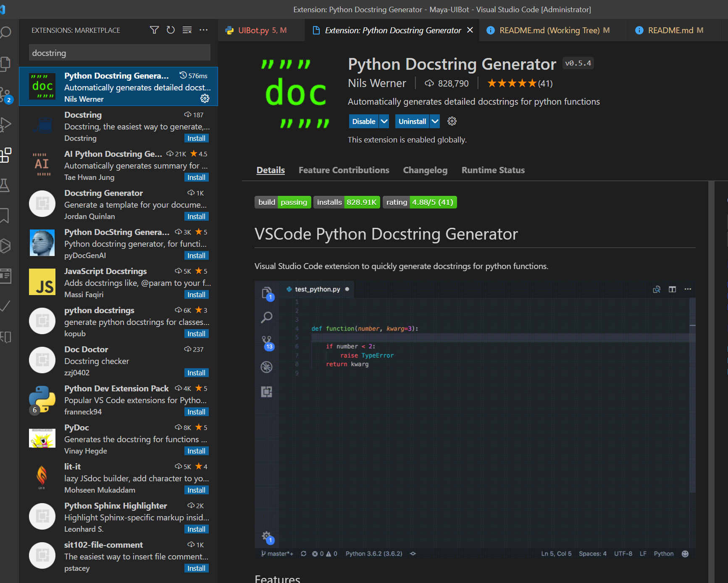Open the Uninstall dropdown arrow
Screen dimensions: 728x583
pos(435,121)
